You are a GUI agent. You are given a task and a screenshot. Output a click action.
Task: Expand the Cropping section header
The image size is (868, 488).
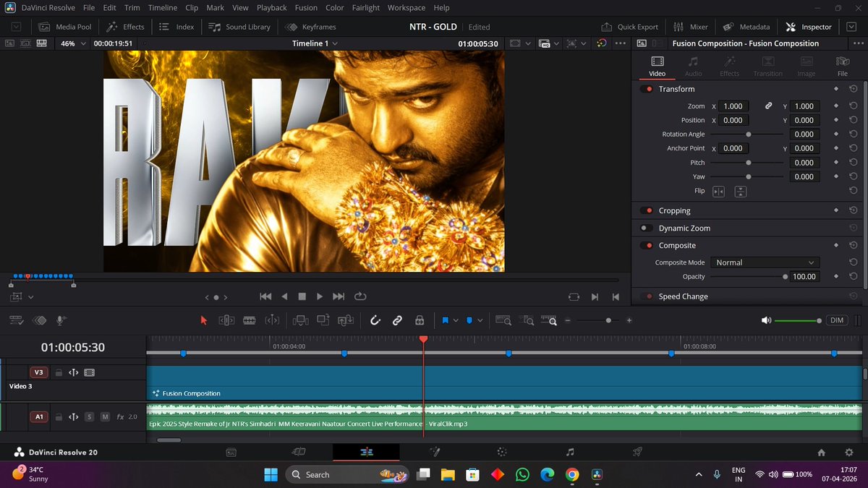pyautogui.click(x=674, y=210)
